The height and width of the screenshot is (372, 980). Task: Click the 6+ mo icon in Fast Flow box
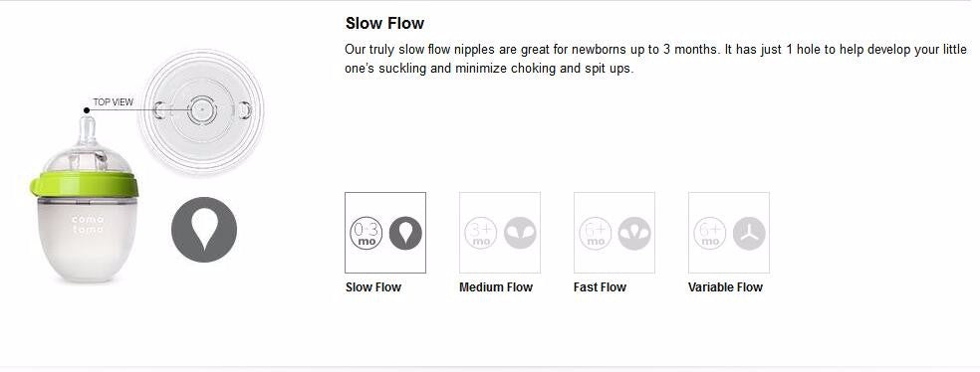pyautogui.click(x=595, y=234)
